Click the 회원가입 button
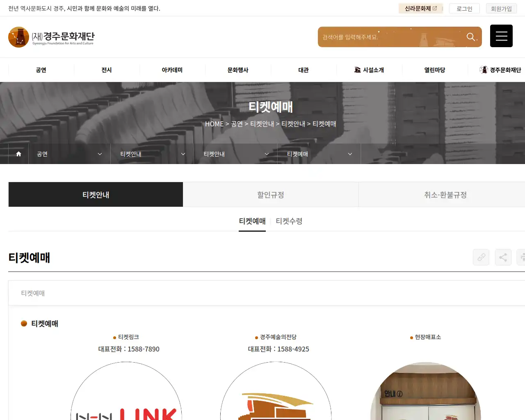Image resolution: width=525 pixels, height=420 pixels. point(501,9)
